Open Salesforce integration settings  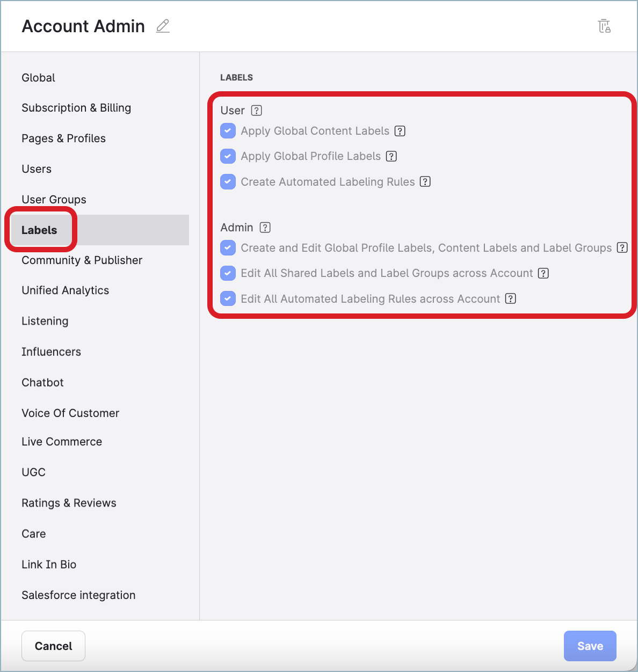tap(78, 595)
